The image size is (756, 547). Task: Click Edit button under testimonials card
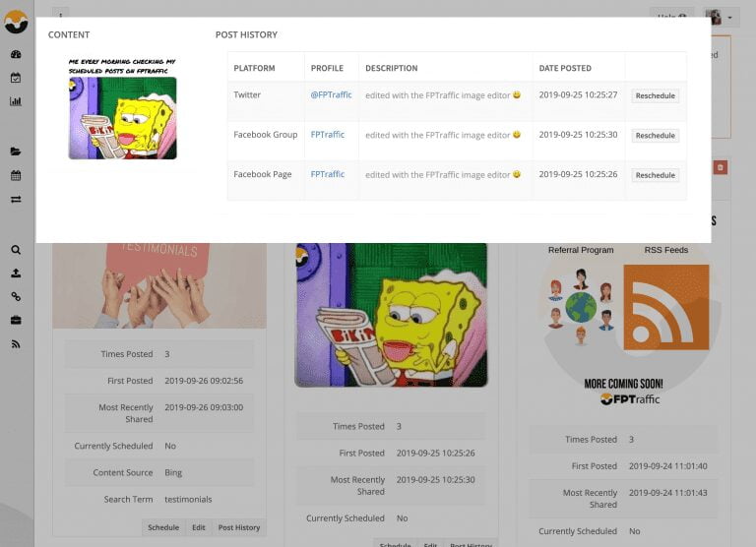click(x=199, y=527)
